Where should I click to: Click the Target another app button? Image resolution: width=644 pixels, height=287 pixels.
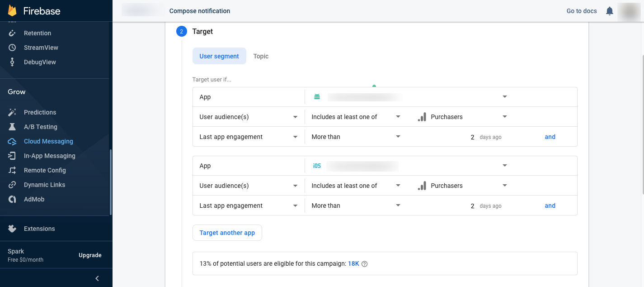[x=227, y=233]
